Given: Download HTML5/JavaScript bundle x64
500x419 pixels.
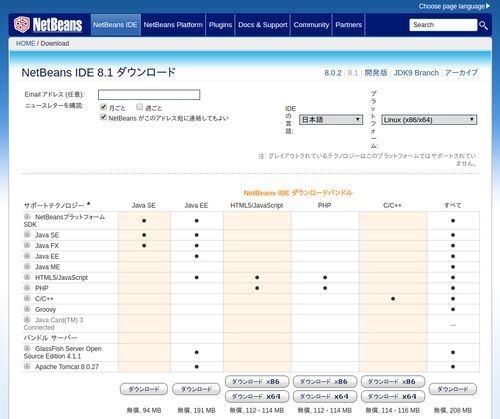Looking at the screenshot, I should (257, 396).
